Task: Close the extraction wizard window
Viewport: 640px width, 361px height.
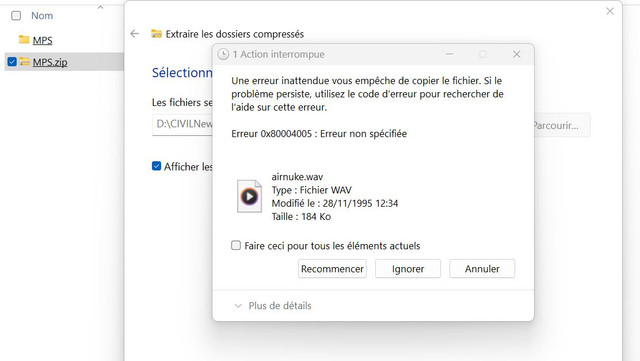Action: coord(610,11)
